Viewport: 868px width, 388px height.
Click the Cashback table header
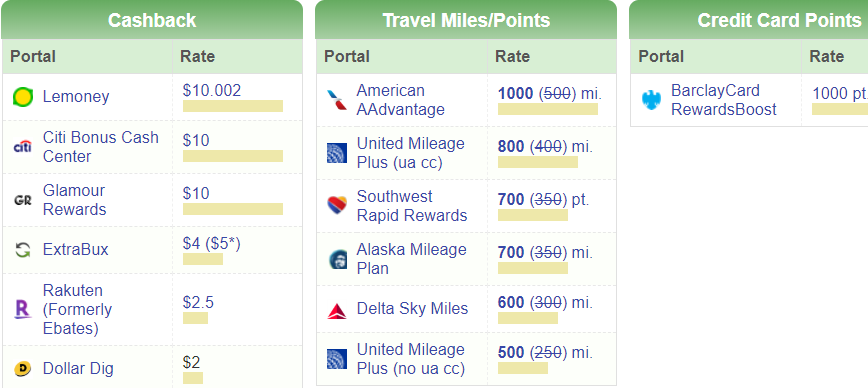(152, 20)
